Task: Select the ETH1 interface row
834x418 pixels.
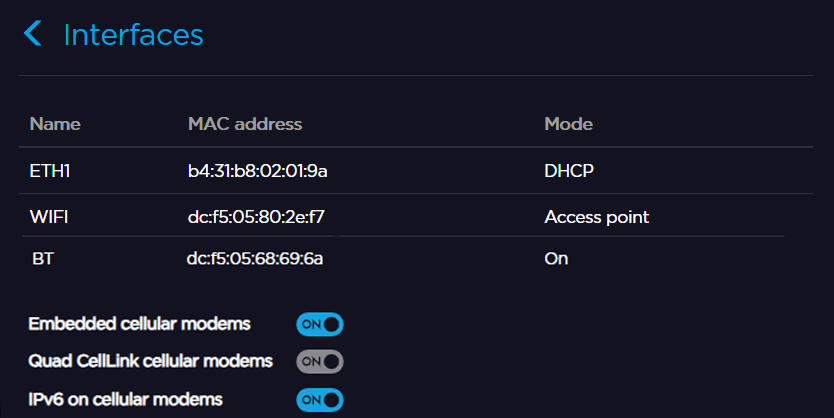Action: [50, 171]
